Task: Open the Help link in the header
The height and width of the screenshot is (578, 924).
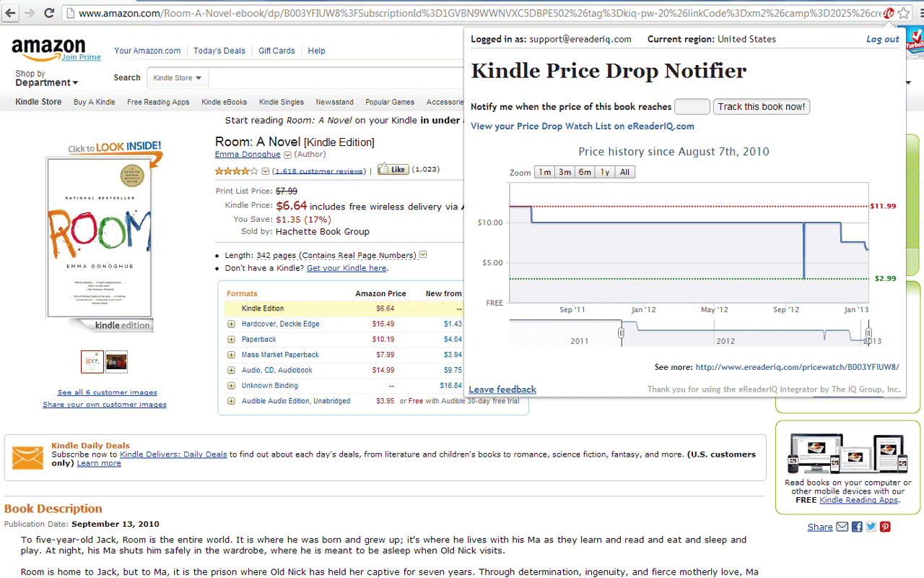Action: click(x=316, y=51)
